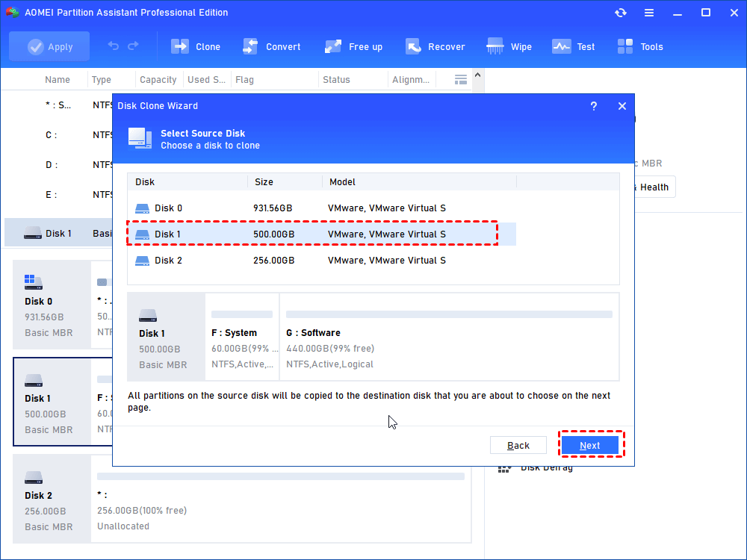Click the Disk 2 card in disk map
Viewport: 747px width, 560px height.
point(52,499)
